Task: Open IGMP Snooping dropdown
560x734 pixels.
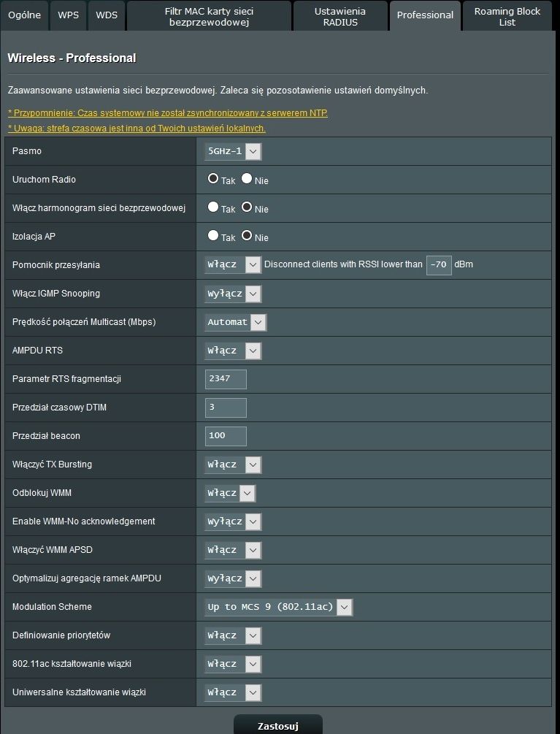Action: coord(233,294)
